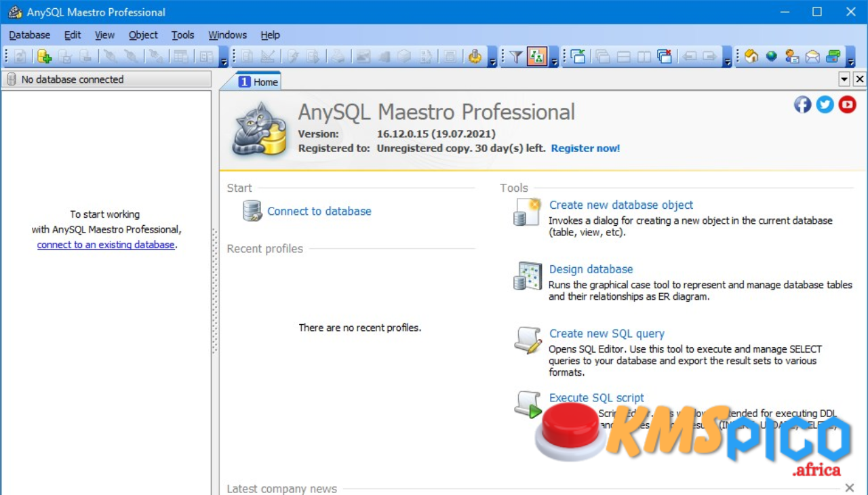The width and height of the screenshot is (868, 495).
Task: Toggle the highlighted sort objects toolbar button
Action: (537, 57)
